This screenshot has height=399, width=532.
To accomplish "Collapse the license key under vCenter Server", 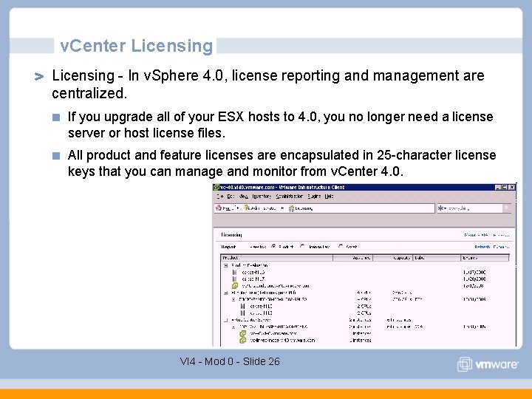I will [233, 327].
